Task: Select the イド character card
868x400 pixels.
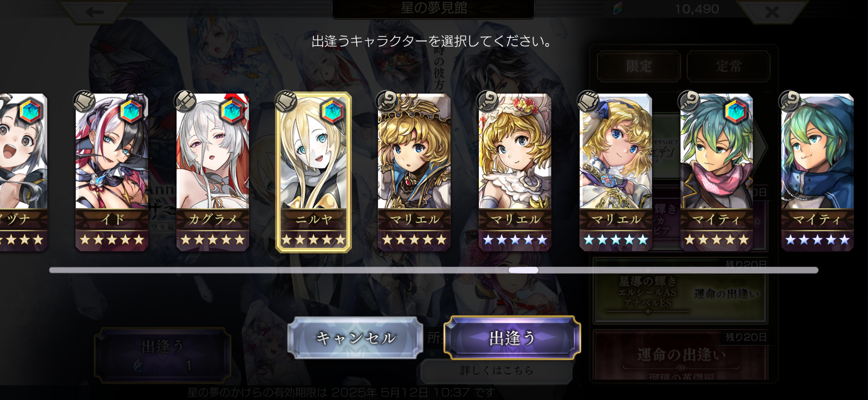Action: click(112, 172)
